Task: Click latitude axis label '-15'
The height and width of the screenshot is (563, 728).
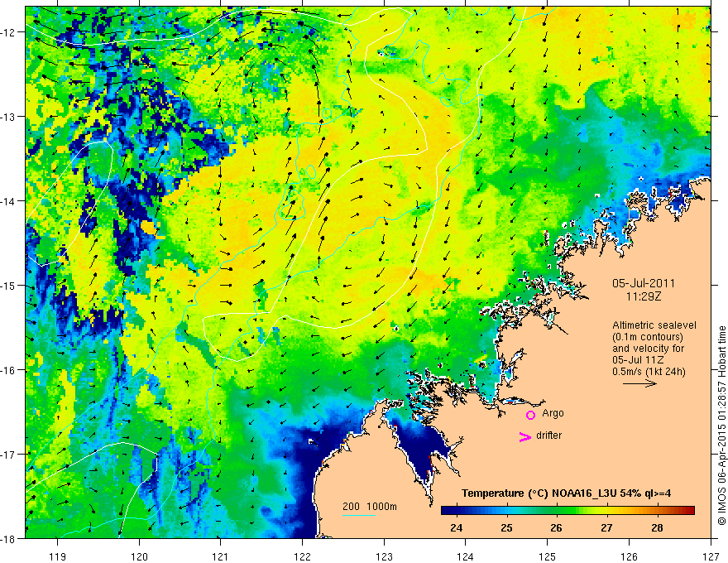Action: (9, 285)
